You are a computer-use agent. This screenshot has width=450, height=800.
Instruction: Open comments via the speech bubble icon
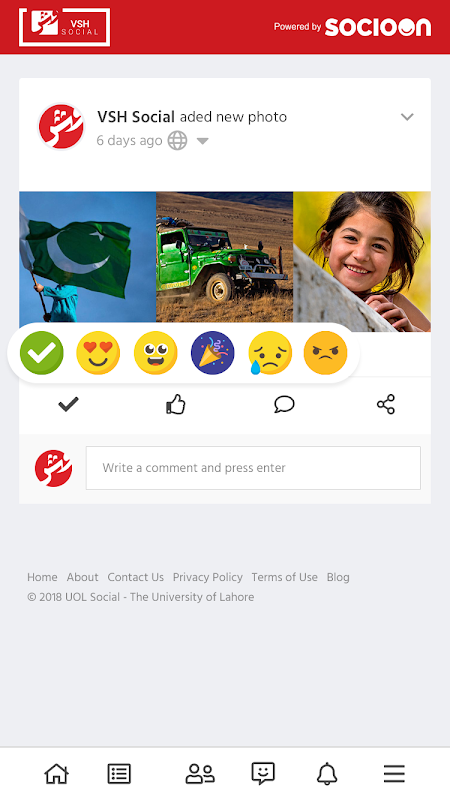284,405
